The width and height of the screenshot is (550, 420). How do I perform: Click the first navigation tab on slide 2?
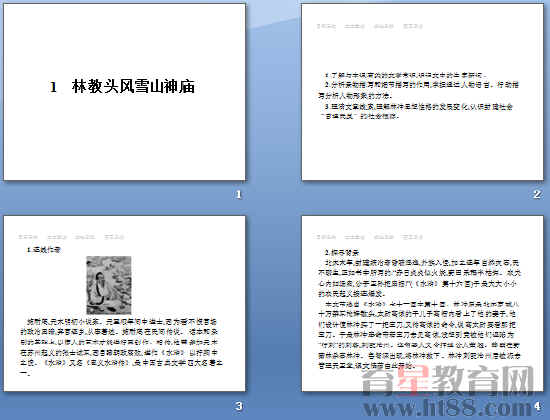click(326, 26)
